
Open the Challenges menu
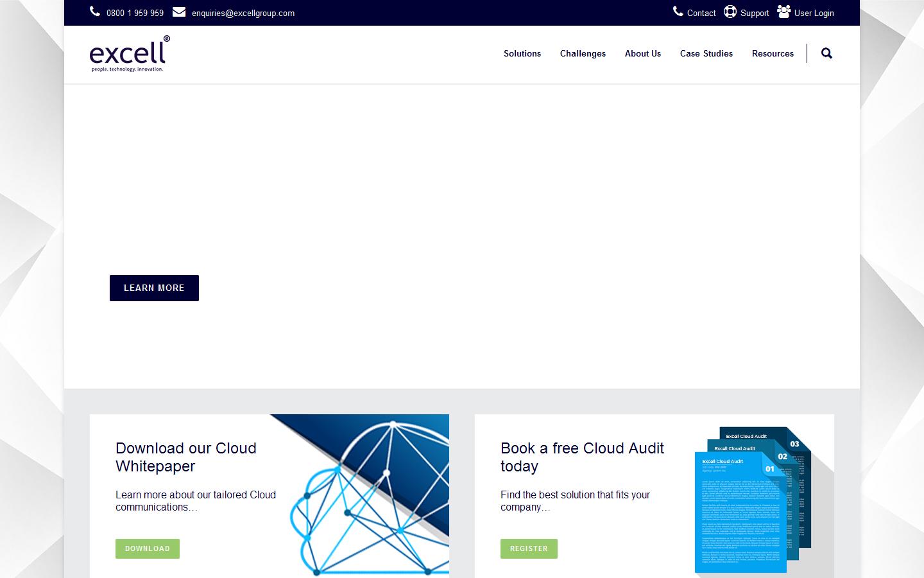(583, 54)
